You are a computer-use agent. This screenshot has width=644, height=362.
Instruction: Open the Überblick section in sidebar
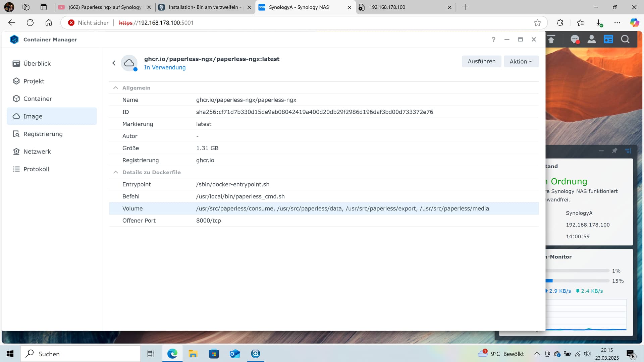click(x=52, y=64)
